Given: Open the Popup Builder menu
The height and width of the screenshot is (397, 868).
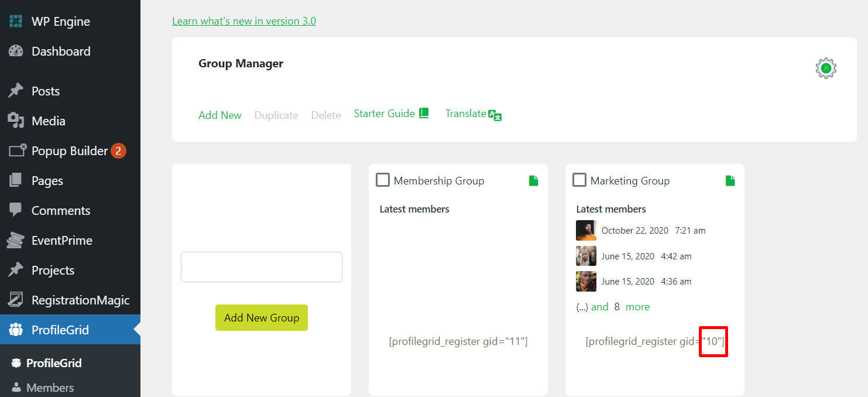Looking at the screenshot, I should pos(69,151).
